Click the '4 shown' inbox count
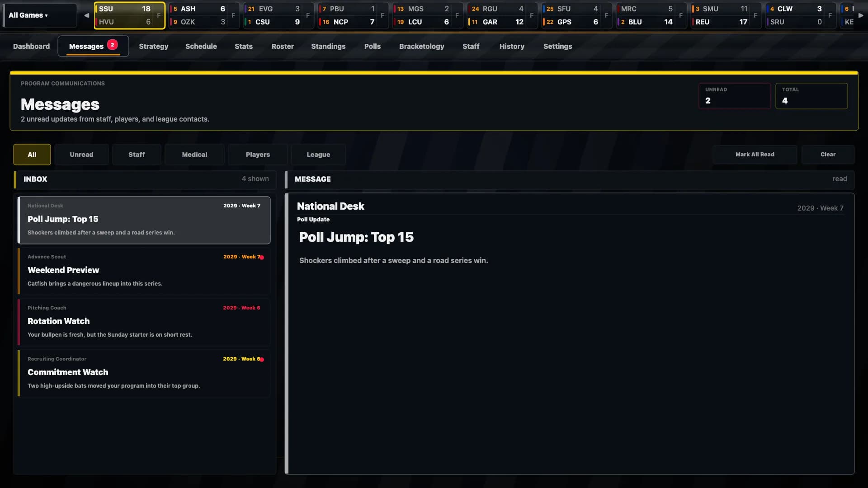Screen dimensions: 868x488 [255, 179]
